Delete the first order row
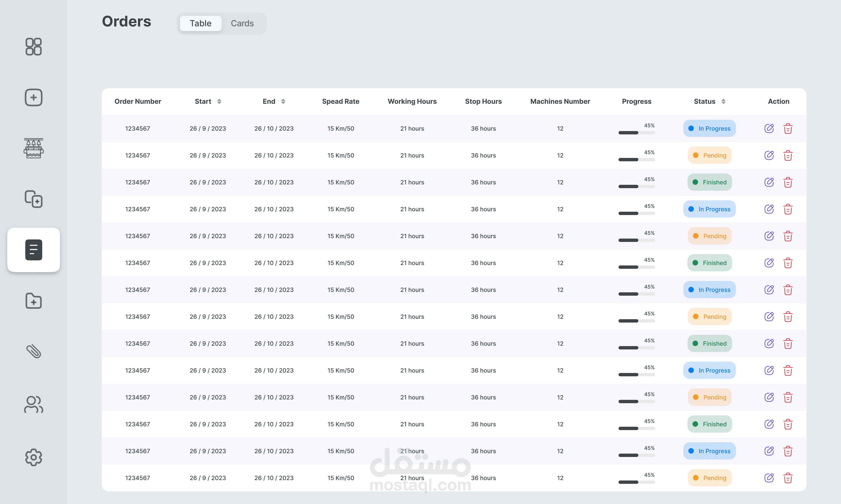Viewport: 841px width, 504px height. [x=788, y=128]
